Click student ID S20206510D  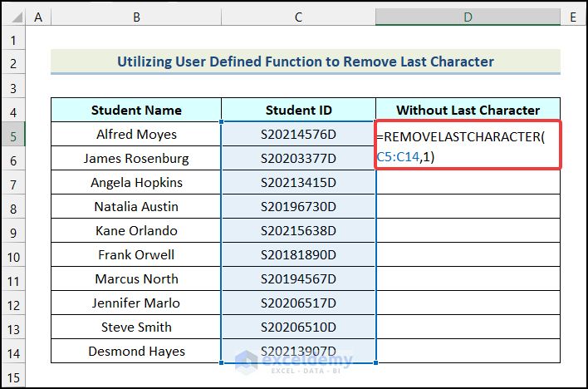coord(298,327)
